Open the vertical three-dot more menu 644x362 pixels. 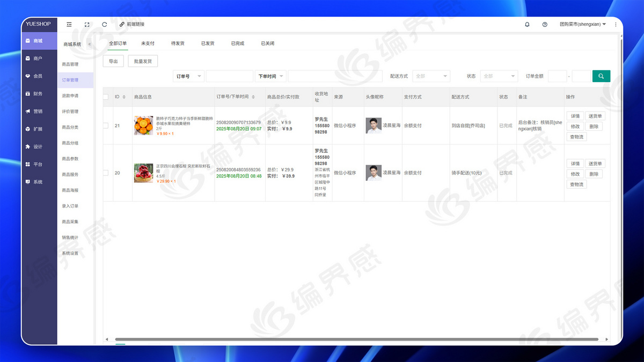coord(616,24)
